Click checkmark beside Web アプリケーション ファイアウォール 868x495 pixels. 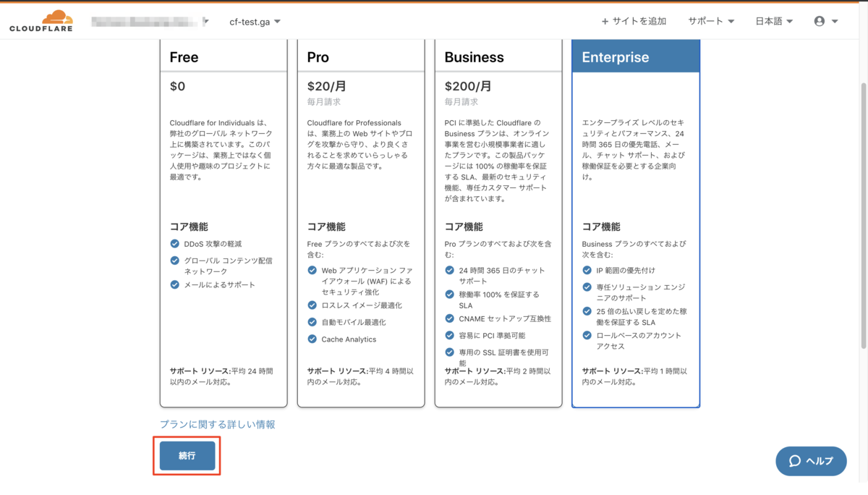coord(312,270)
